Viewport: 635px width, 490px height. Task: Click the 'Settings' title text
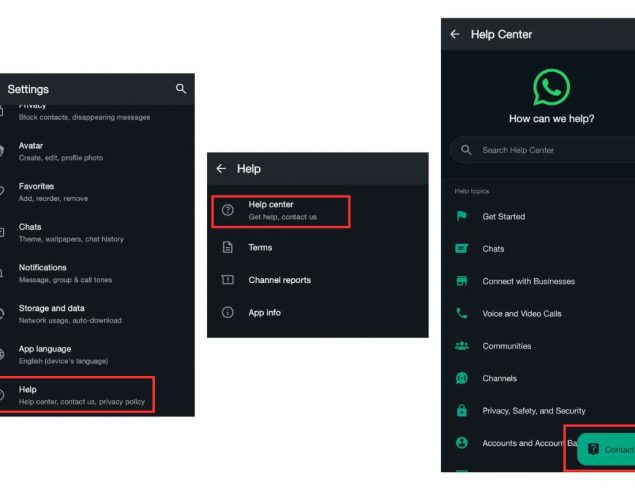[x=28, y=89]
